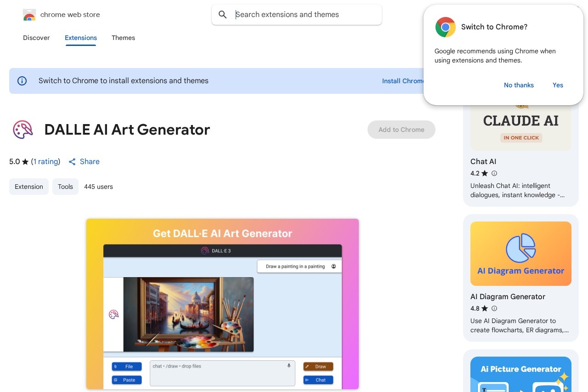This screenshot has height=392, width=588.
Task: Click the Share icon next to the rating
Action: 72,162
